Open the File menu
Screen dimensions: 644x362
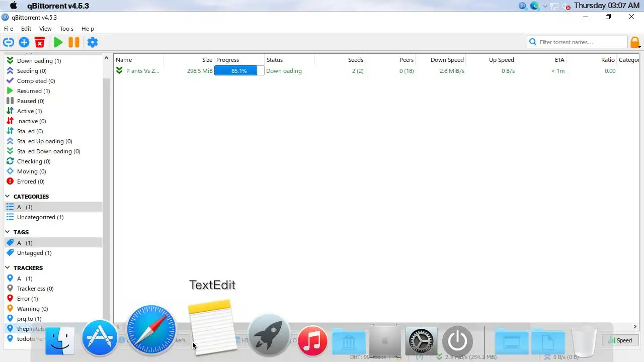pyautogui.click(x=9, y=29)
